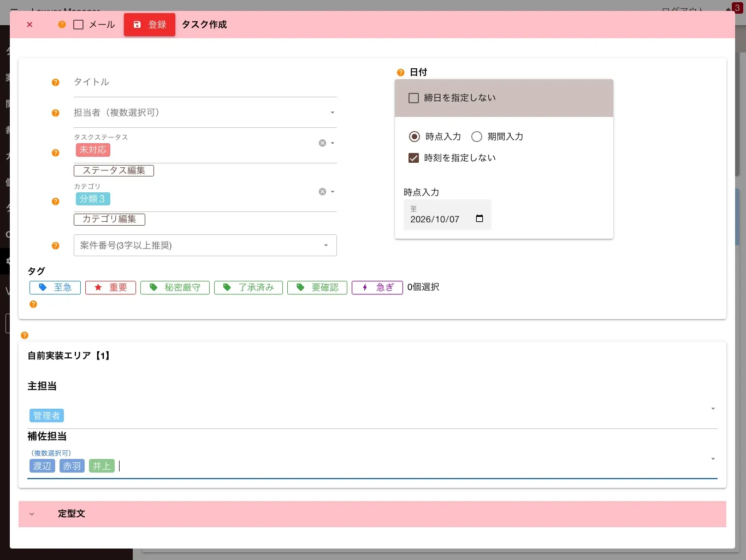Screen dimensions: 746x560
Task: Expand the タスクステータス dropdown arrow
Action: point(333,143)
